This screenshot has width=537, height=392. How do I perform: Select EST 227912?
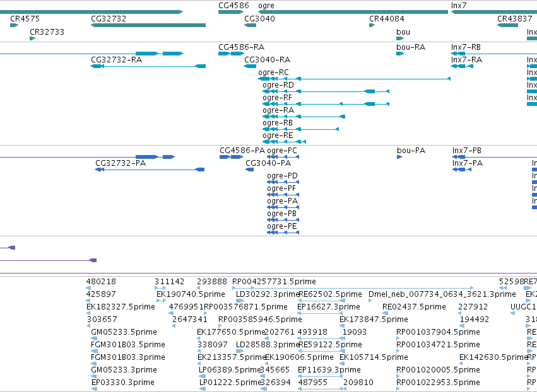(x=473, y=307)
